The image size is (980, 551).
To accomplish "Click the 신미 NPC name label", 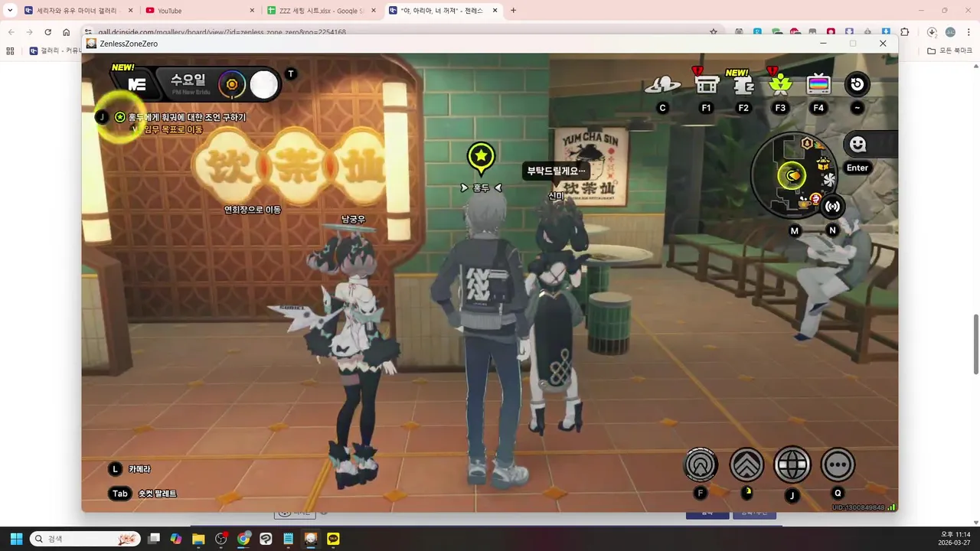I will click(x=556, y=196).
